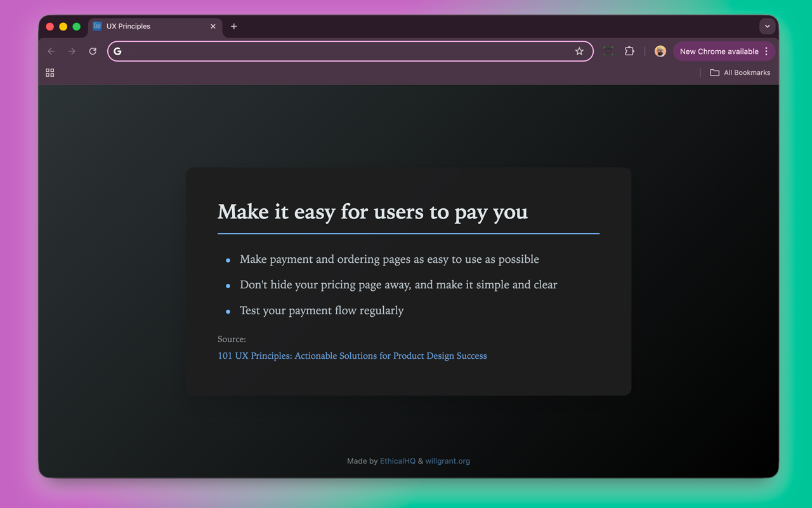Reload the current page
The height and width of the screenshot is (508, 812).
tap(93, 51)
